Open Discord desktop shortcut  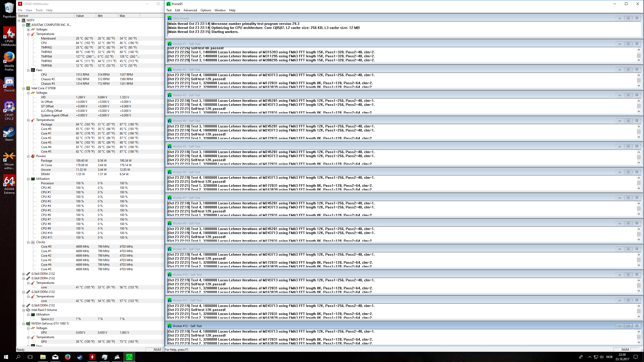coord(9,85)
